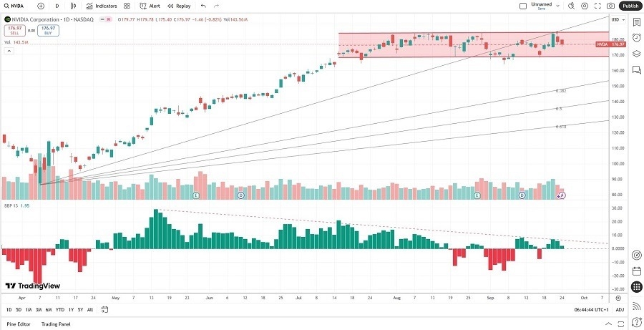Click the undo arrow
644x330 pixels.
203,6
